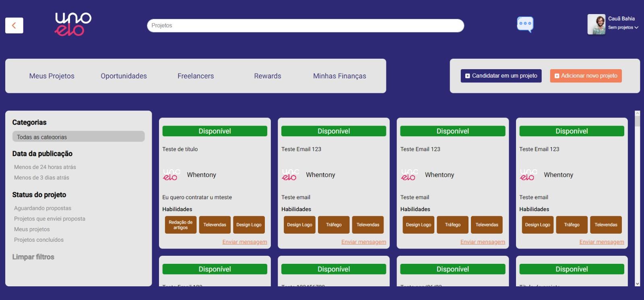Viewport: 644px width, 300px height.
Task: Open the Todas as categorias dropdown
Action: (78, 136)
